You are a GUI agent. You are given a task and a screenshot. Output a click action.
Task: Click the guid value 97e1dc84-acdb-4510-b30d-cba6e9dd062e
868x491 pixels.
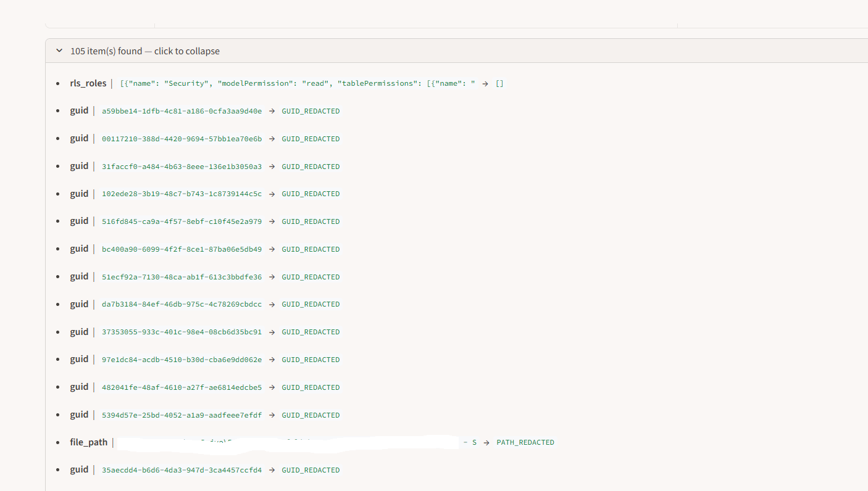coord(182,359)
